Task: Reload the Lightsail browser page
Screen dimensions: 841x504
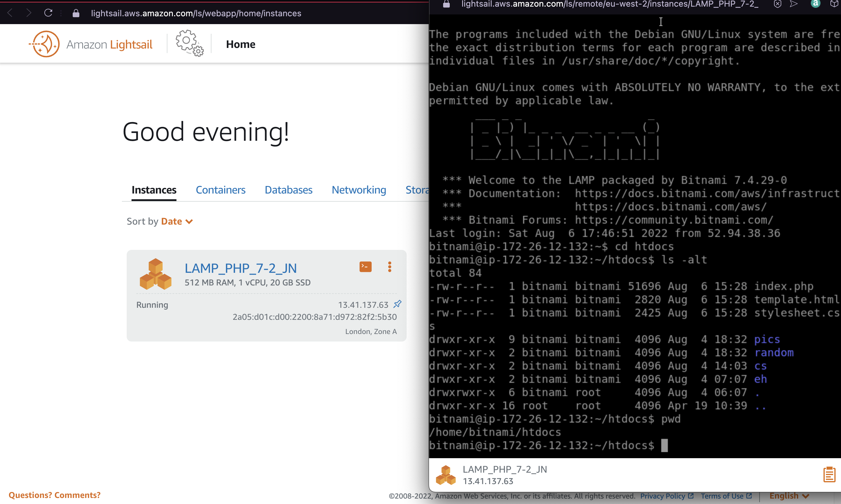Action: [x=48, y=13]
